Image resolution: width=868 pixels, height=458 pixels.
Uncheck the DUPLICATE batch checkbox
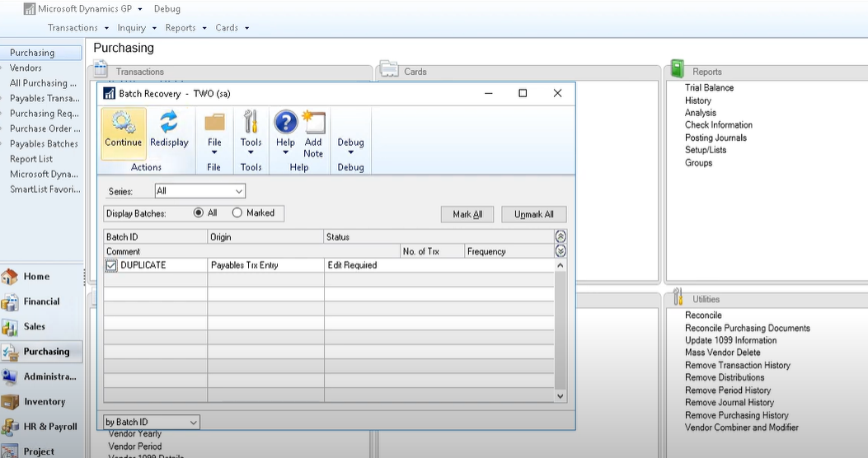coord(111,265)
